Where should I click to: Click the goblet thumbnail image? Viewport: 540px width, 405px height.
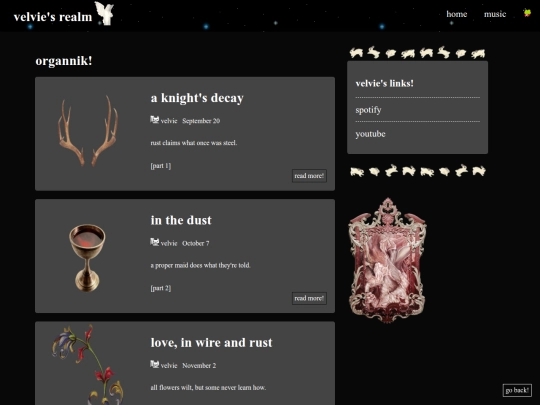(87, 258)
